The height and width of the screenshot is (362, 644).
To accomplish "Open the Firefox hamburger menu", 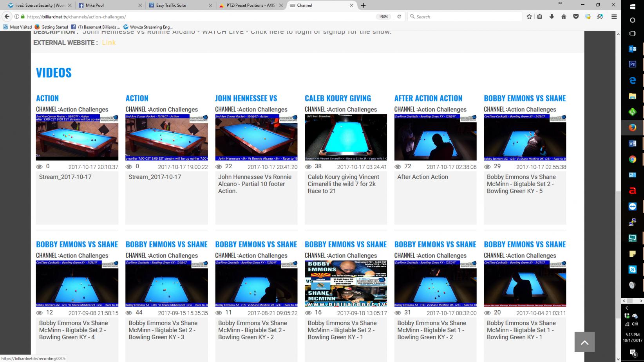I will 614,16.
